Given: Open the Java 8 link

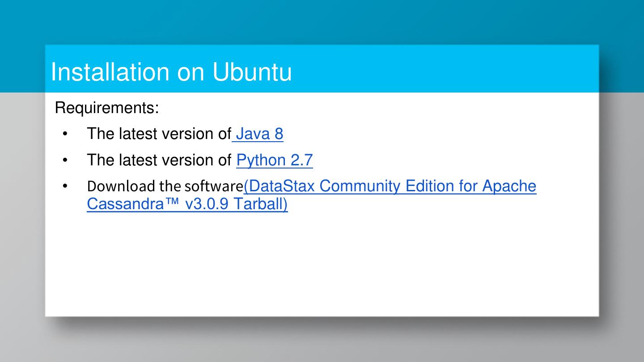Looking at the screenshot, I should click(x=259, y=134).
